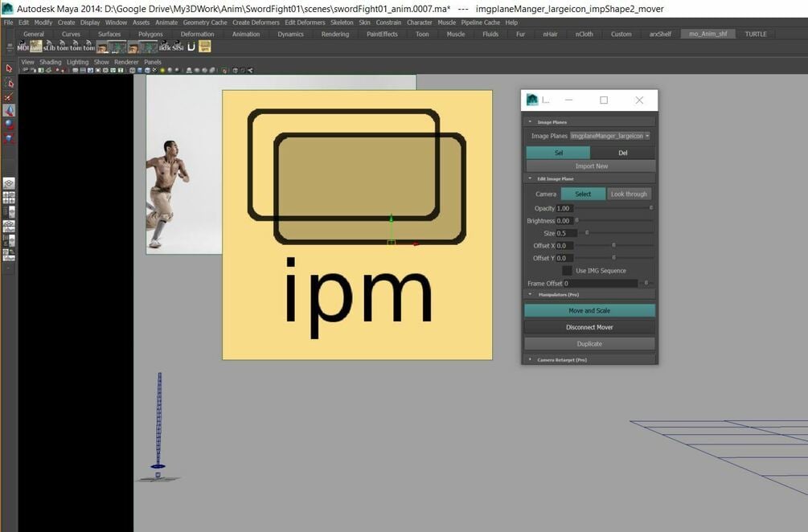Open panel Shading menu

click(50, 62)
